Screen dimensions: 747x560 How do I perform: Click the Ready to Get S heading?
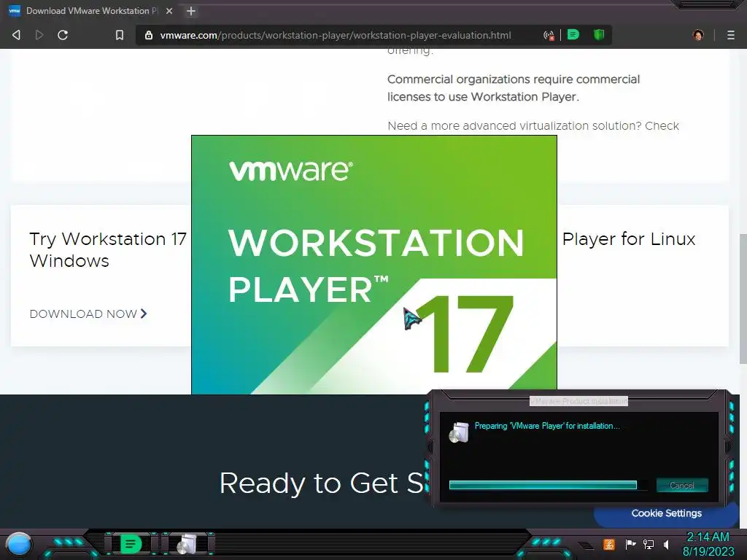click(321, 483)
